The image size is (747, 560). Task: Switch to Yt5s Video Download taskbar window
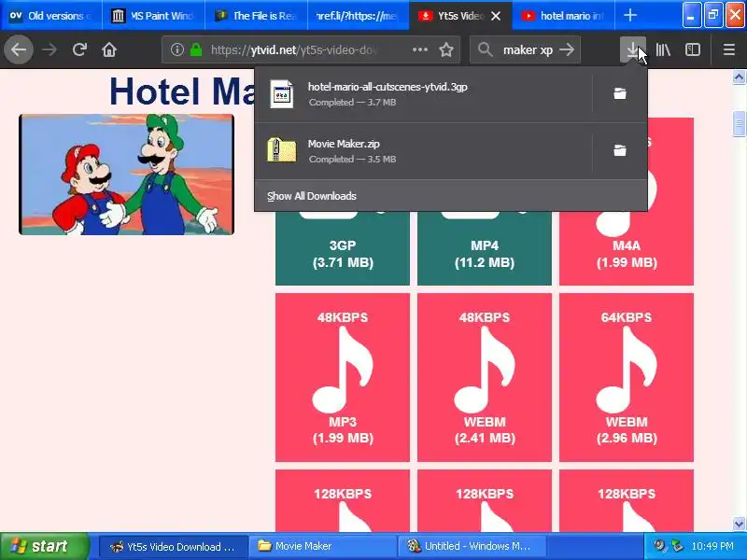point(174,546)
